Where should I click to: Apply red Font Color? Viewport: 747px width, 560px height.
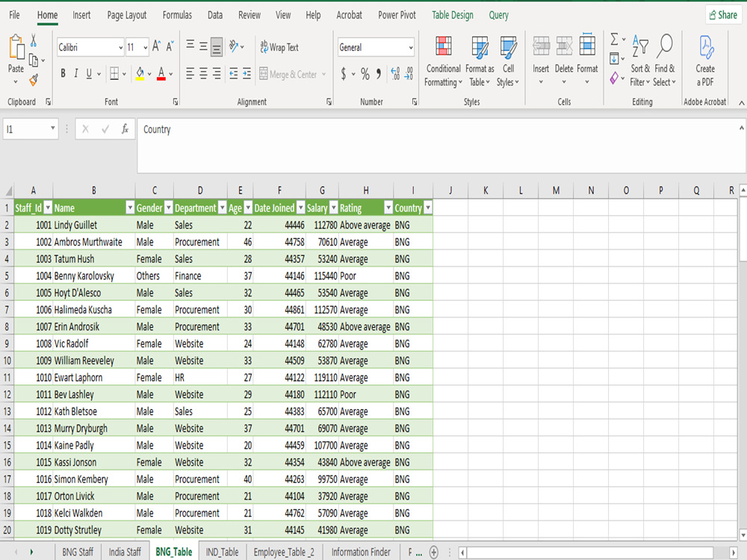[161, 73]
